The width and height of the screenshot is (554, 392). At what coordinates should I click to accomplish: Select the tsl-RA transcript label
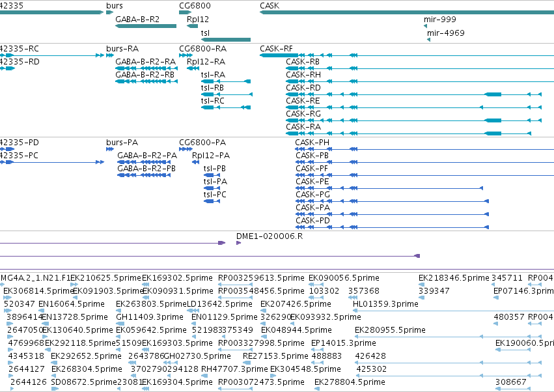[x=213, y=75]
